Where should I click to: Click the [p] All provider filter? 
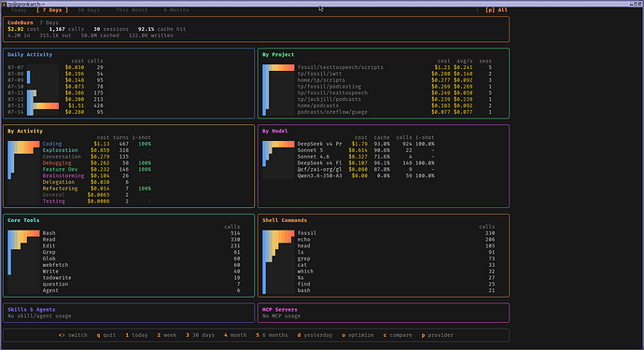(497, 10)
